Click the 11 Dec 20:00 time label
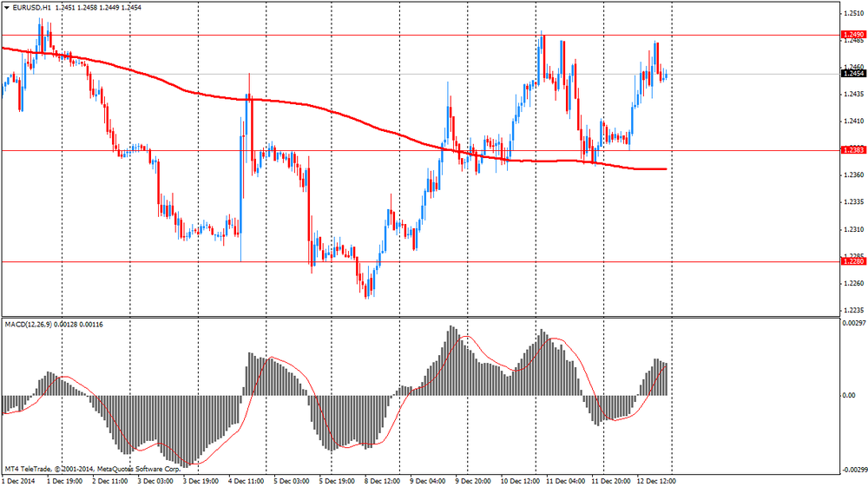The width and height of the screenshot is (868, 487). click(x=610, y=481)
